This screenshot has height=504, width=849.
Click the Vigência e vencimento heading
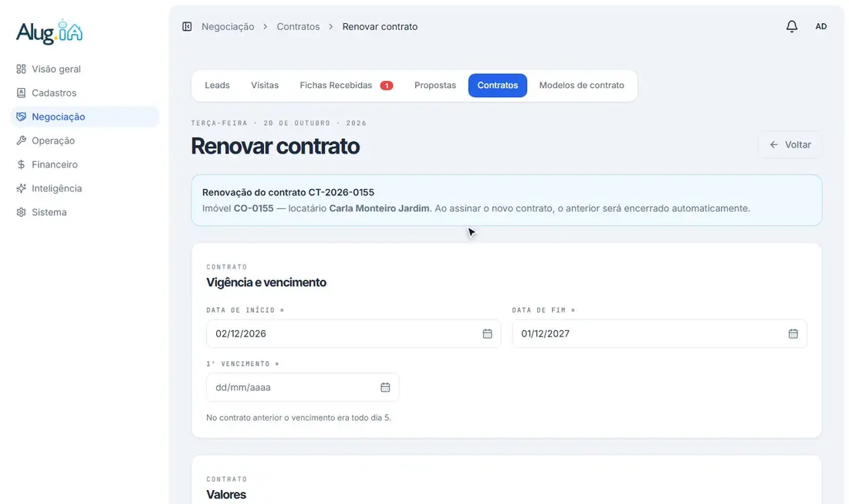[x=266, y=282]
